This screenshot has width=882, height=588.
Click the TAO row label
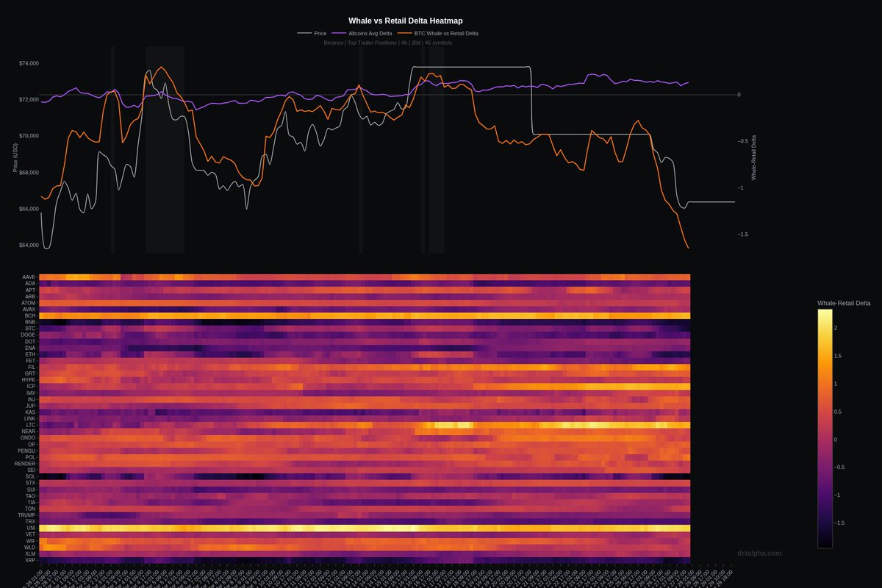click(30, 496)
